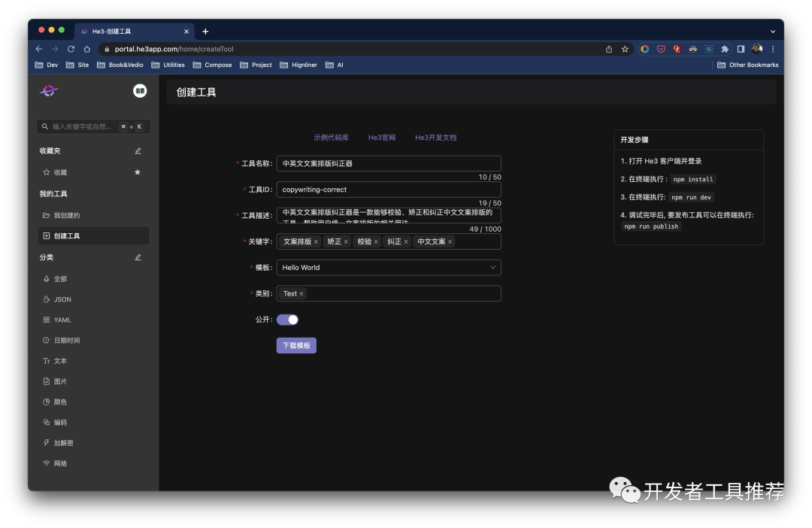
Task: Select the He3-创建工具 browser tab
Action: 134,32
